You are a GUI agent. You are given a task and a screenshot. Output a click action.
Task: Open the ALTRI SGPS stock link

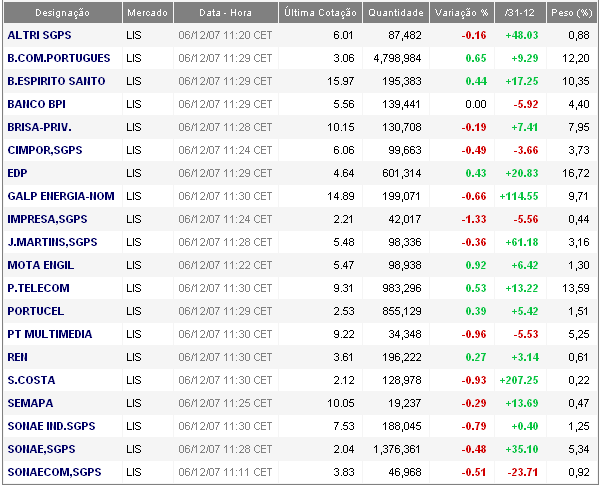[39, 35]
